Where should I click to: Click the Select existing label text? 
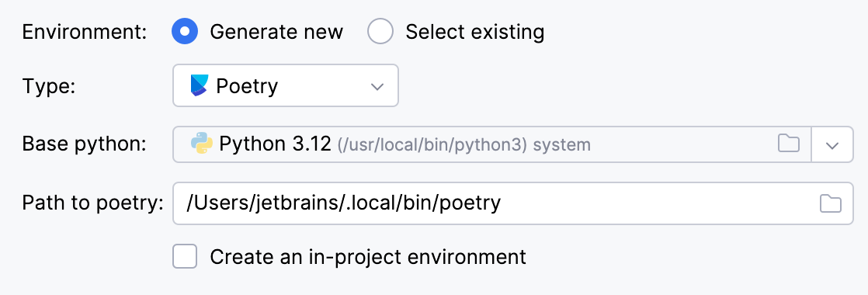pyautogui.click(x=475, y=32)
